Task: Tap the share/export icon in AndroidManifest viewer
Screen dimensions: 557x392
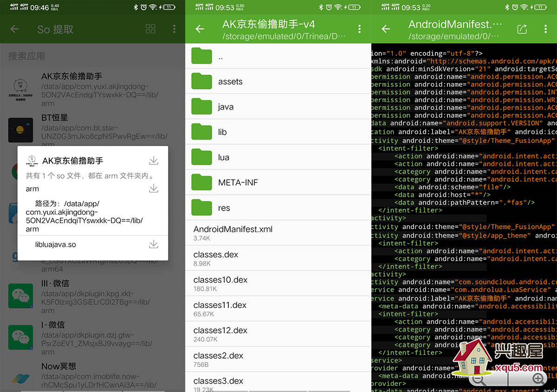Action: [522, 29]
